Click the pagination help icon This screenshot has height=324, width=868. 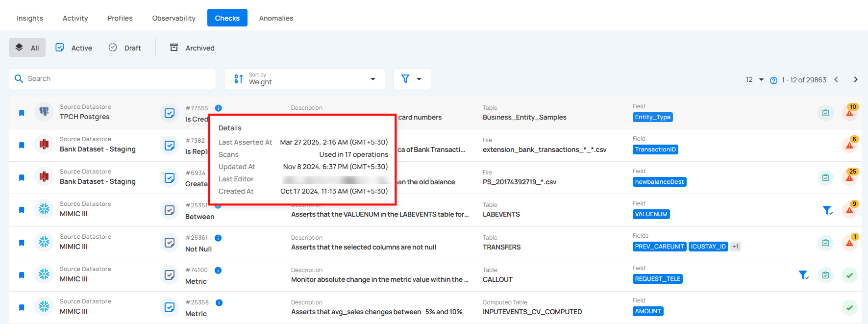click(773, 80)
